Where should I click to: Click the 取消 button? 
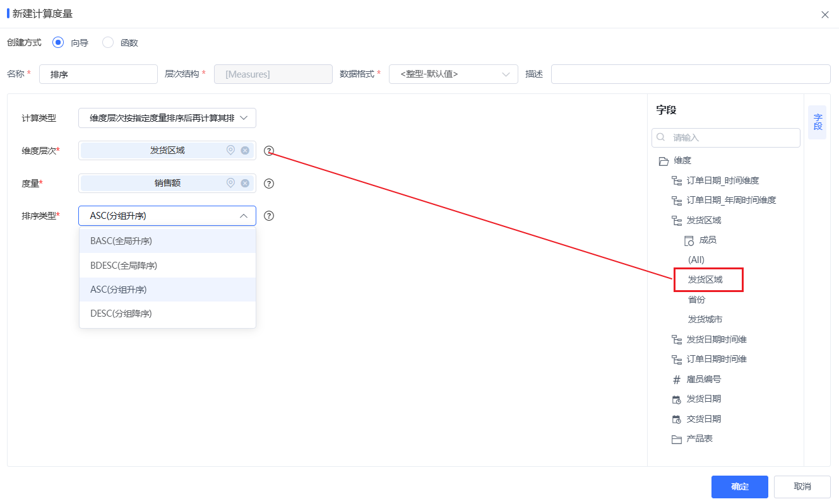click(802, 487)
